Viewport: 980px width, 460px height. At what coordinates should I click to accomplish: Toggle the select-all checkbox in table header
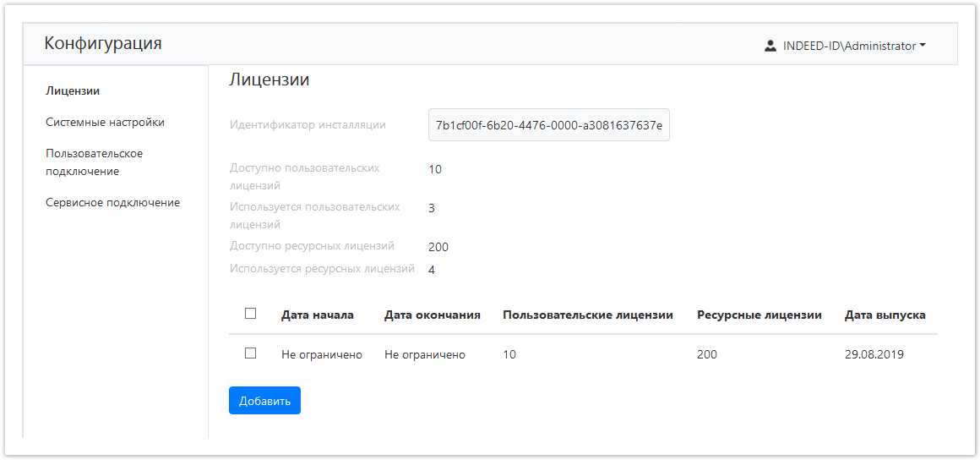pos(250,314)
